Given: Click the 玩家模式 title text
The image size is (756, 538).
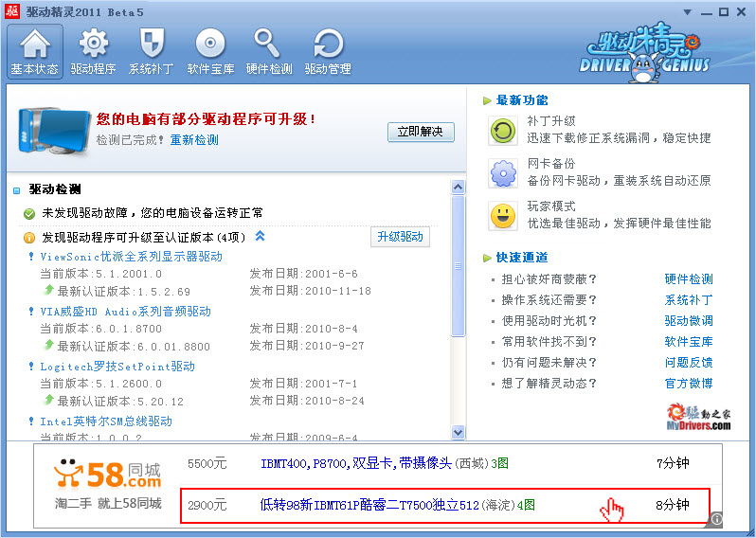Looking at the screenshot, I should (x=551, y=206).
